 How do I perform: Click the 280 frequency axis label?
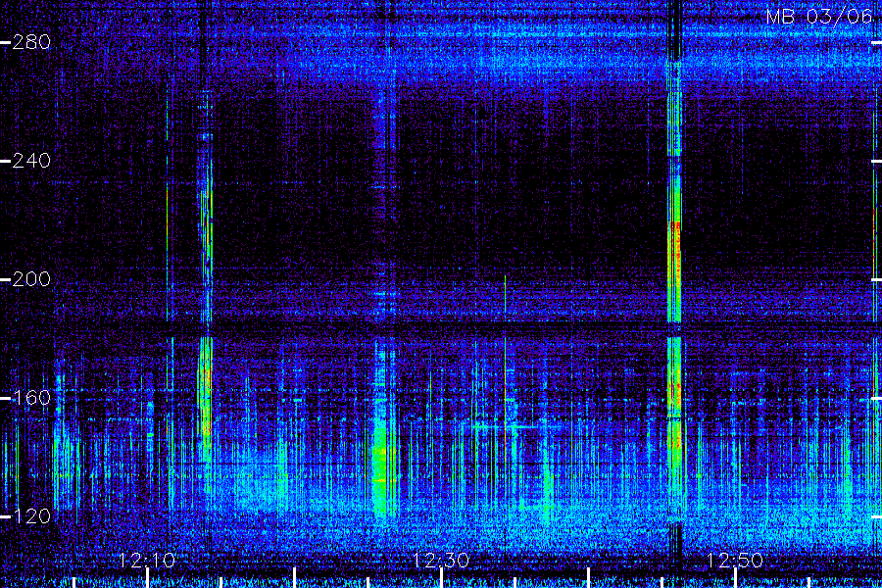coord(31,42)
